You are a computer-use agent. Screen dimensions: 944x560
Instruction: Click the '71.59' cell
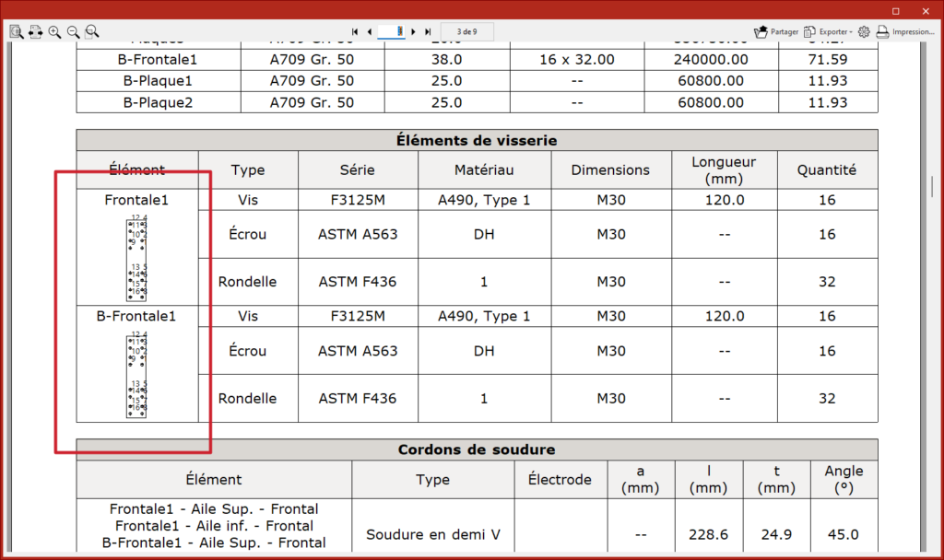tap(828, 60)
